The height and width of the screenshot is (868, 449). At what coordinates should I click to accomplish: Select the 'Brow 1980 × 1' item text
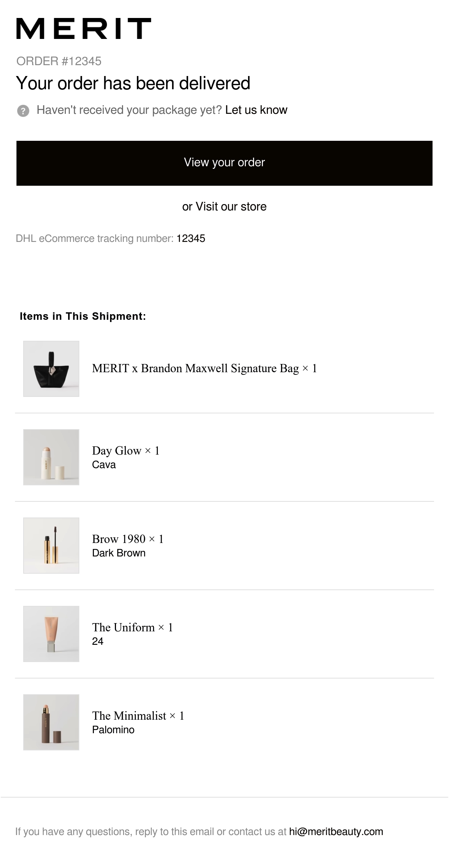128,539
